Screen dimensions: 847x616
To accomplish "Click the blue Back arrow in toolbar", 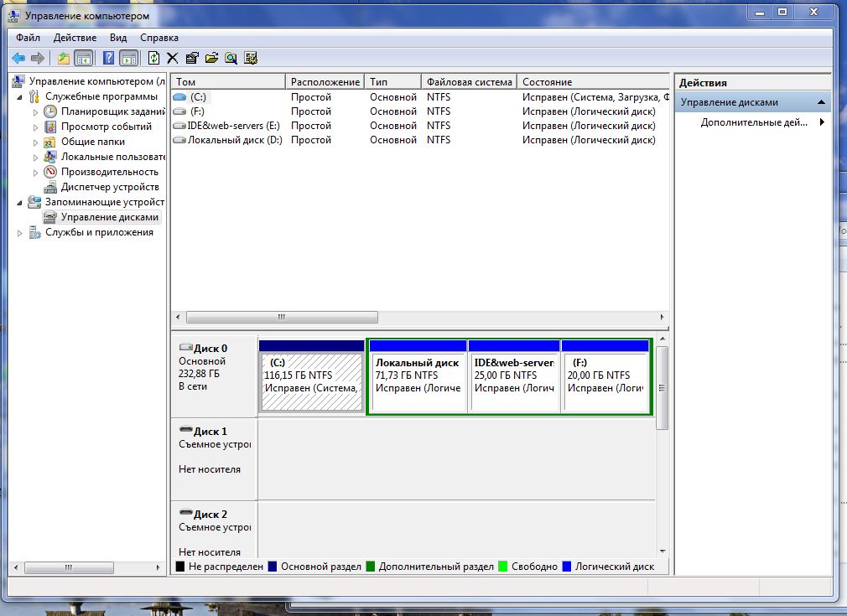I will [18, 58].
